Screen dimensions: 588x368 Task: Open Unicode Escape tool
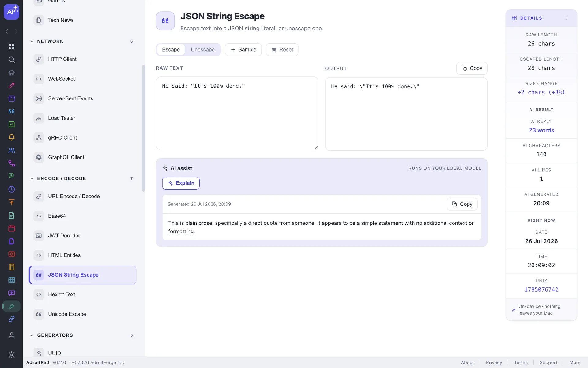pos(83,314)
